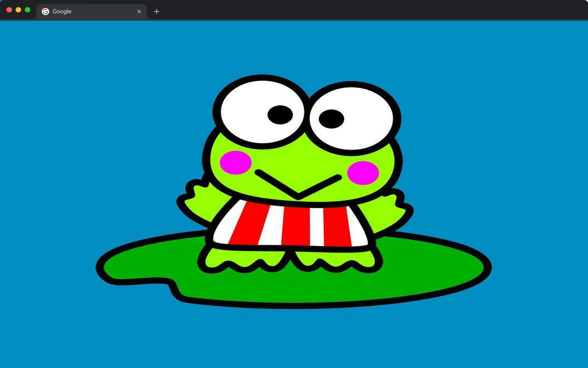
Task: Click the green fullscreen window button
Action: click(28, 10)
